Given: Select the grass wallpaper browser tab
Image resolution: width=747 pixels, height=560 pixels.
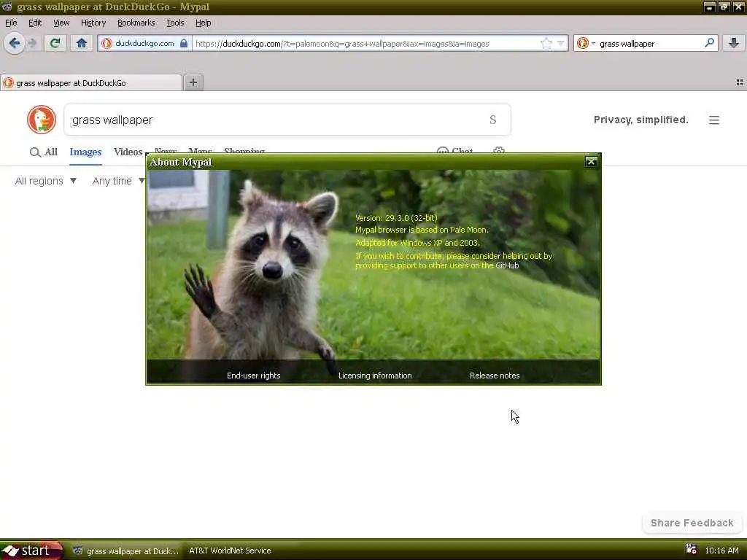Looking at the screenshot, I should [x=91, y=83].
